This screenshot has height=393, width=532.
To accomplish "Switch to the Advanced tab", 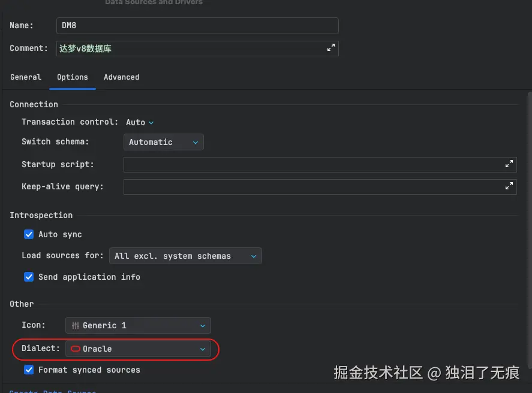I will click(122, 77).
